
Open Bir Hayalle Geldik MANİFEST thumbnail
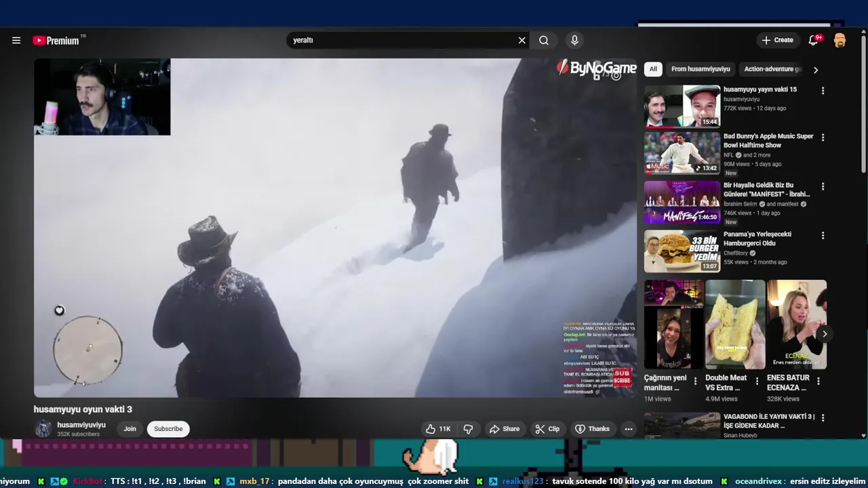click(682, 202)
